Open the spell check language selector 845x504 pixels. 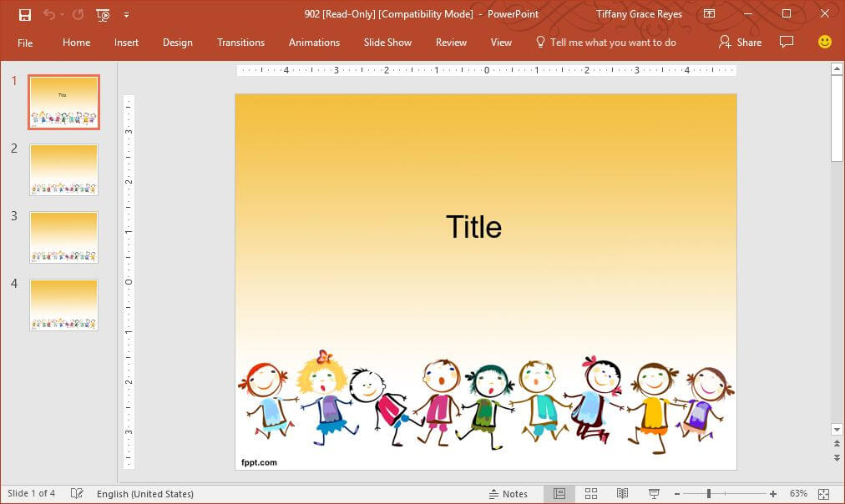click(145, 493)
